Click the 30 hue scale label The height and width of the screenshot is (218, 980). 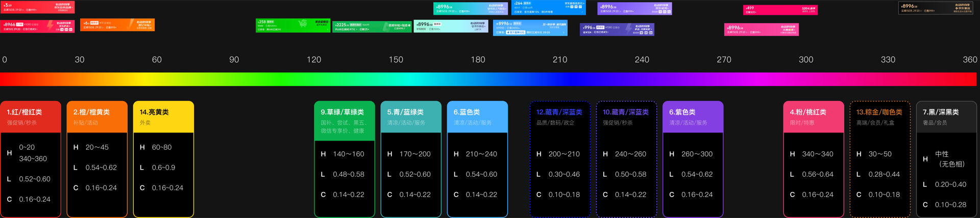[x=80, y=60]
